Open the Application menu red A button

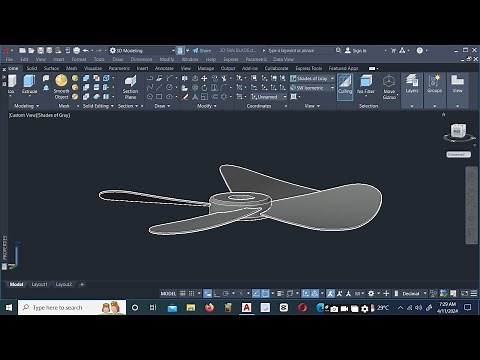click(6, 50)
